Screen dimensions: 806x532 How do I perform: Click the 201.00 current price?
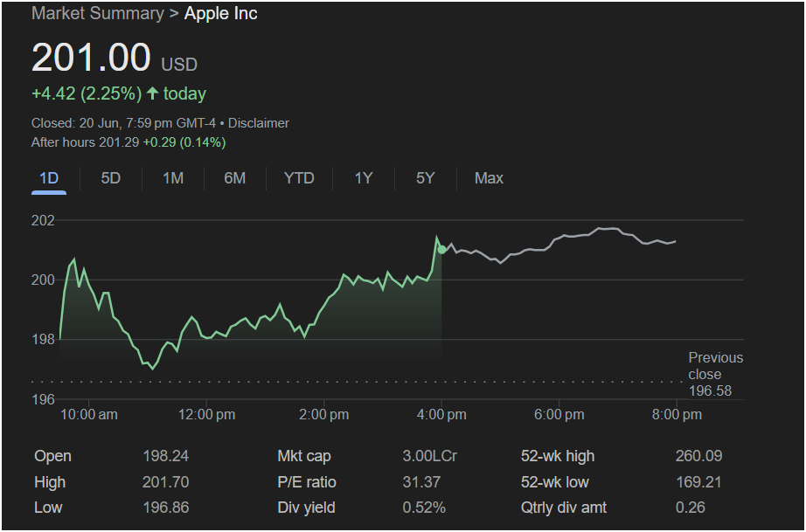coord(91,57)
